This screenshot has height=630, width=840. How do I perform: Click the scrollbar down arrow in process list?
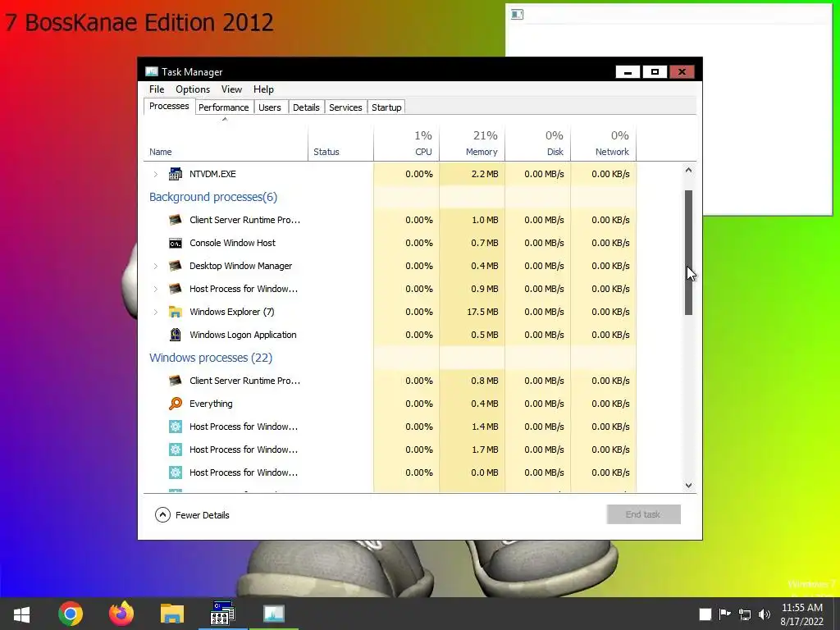click(x=688, y=486)
